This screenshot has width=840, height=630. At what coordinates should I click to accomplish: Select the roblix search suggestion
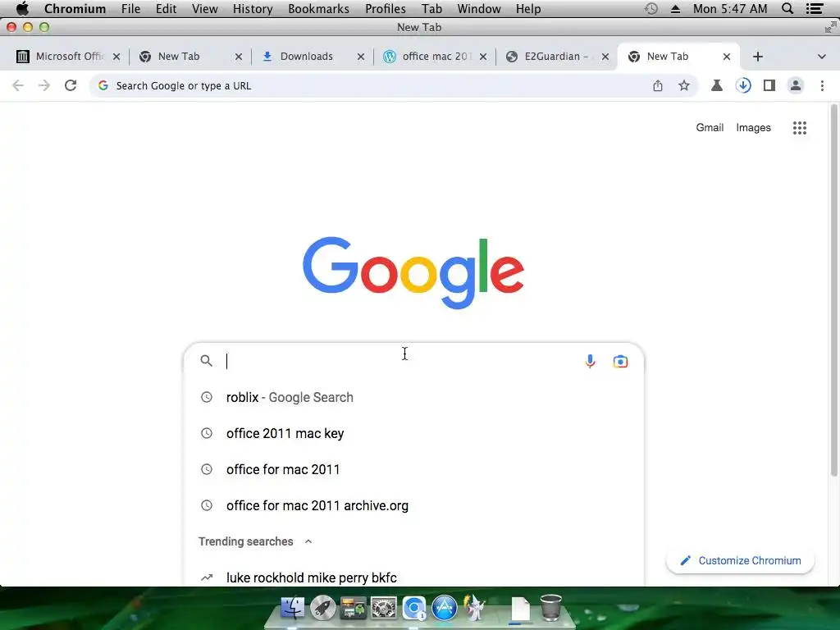413,398
